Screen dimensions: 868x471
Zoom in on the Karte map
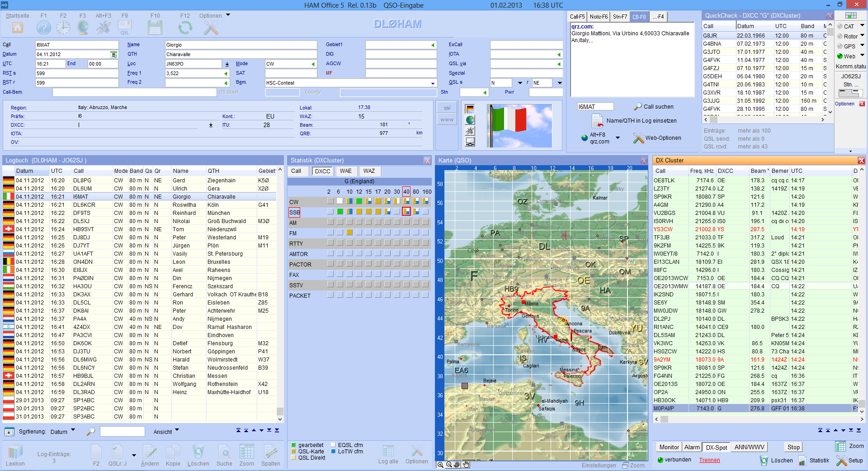(x=440, y=465)
